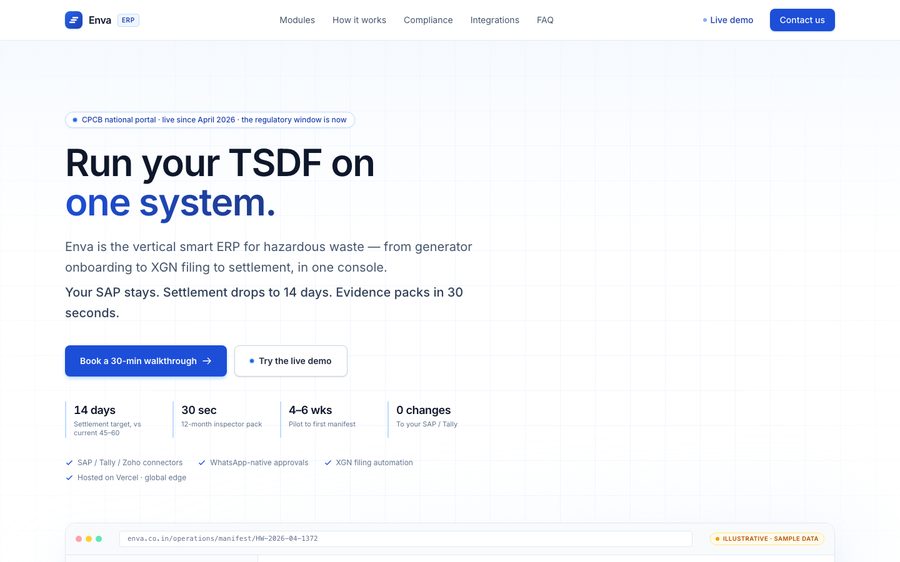This screenshot has height=562, width=900.
Task: Click the Illustrative · Sample Data badge
Action: click(767, 538)
